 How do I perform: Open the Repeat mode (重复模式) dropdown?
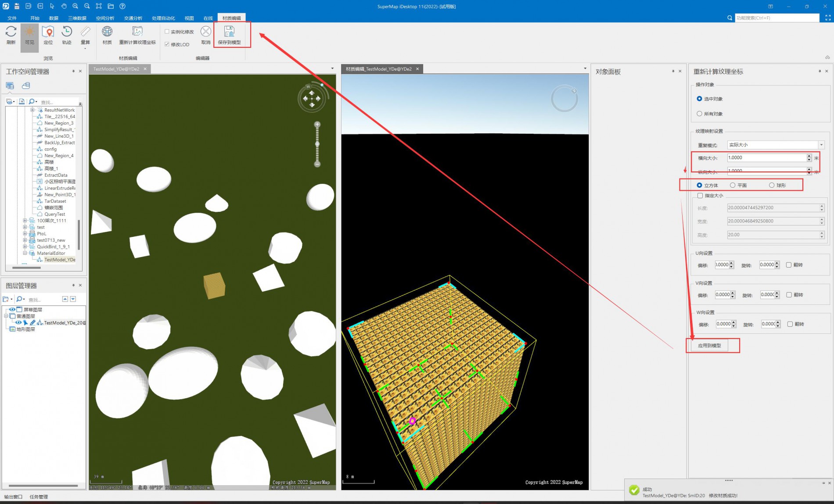pyautogui.click(x=821, y=145)
